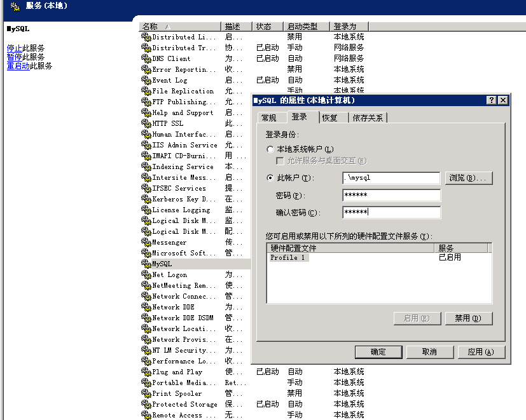The image size is (526, 420).
Task: Select the Network Locati... service row
Action: pos(195,329)
